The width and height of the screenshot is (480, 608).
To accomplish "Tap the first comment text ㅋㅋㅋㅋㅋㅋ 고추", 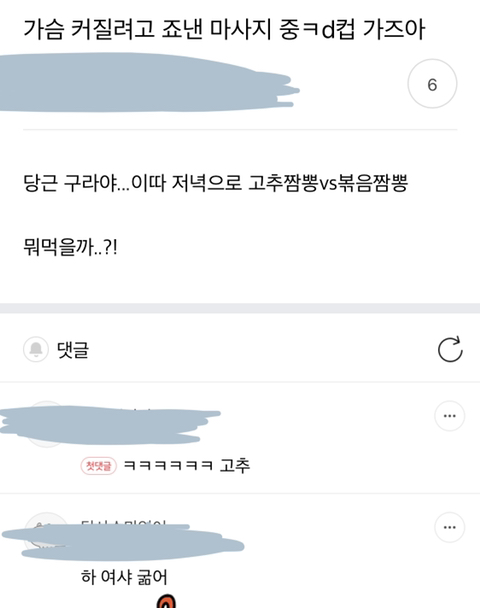I will [x=186, y=465].
